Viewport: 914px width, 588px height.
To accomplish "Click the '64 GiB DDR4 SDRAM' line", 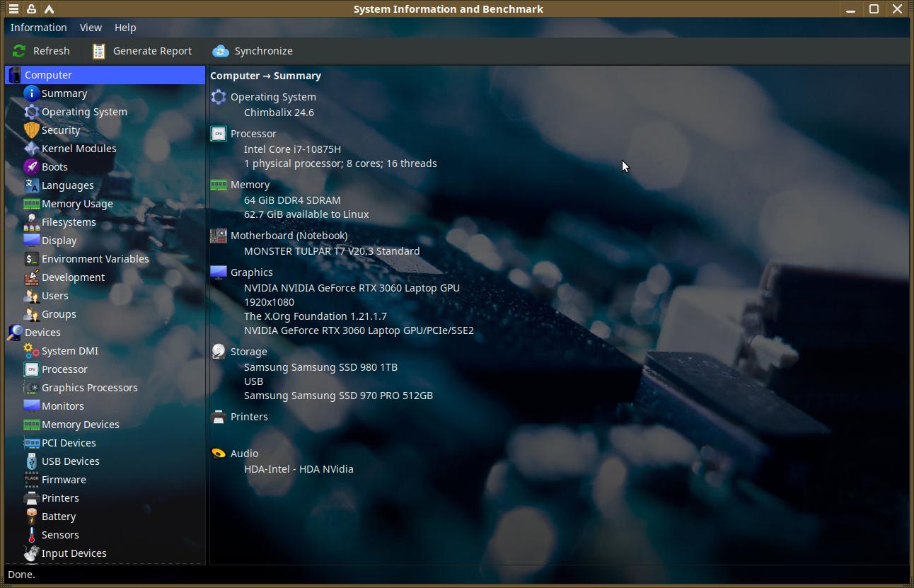I will pos(292,200).
